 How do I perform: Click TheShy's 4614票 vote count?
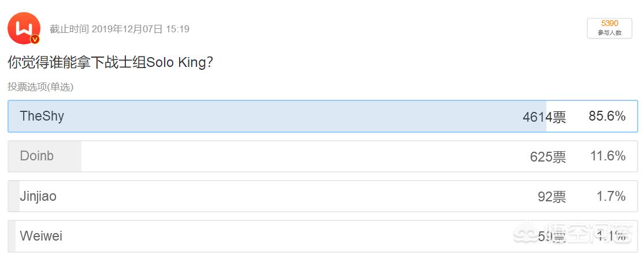pos(544,117)
